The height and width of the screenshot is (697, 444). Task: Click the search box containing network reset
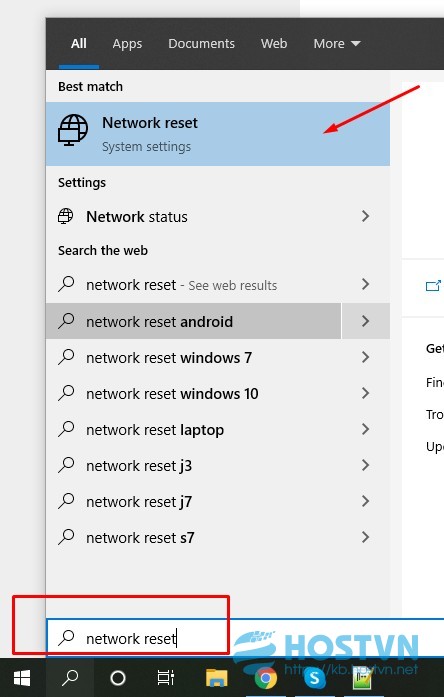[x=245, y=638]
